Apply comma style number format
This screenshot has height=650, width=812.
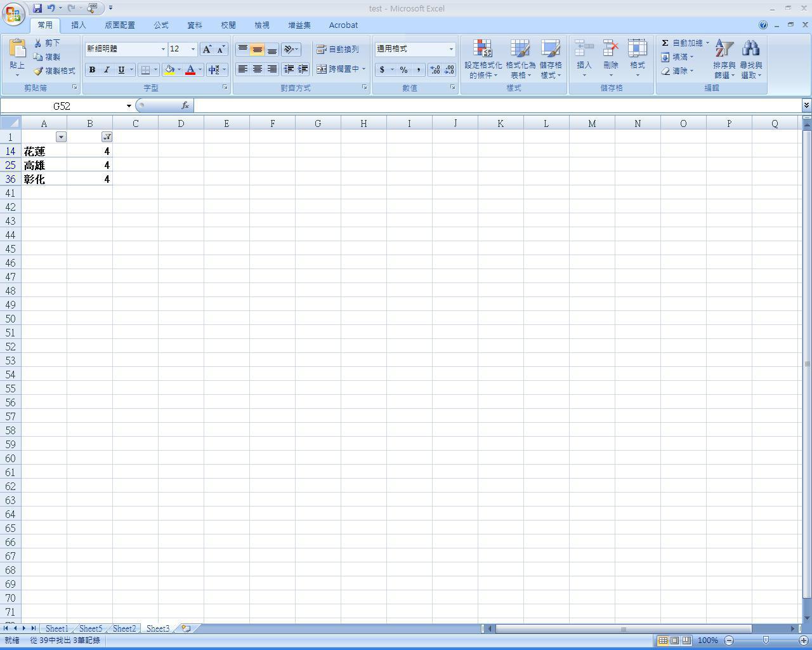[419, 70]
